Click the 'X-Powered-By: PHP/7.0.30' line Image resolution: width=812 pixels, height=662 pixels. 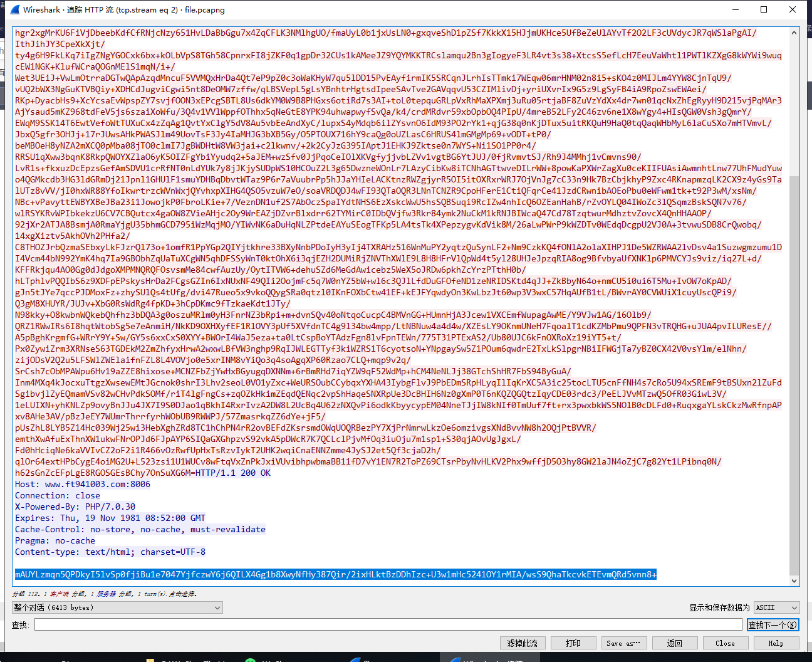pos(75,507)
